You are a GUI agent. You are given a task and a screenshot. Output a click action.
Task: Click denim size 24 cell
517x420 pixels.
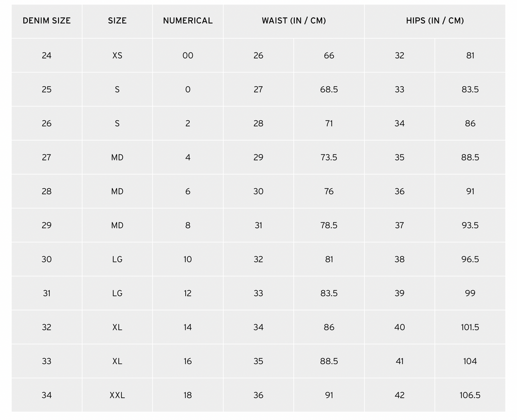[x=46, y=56]
